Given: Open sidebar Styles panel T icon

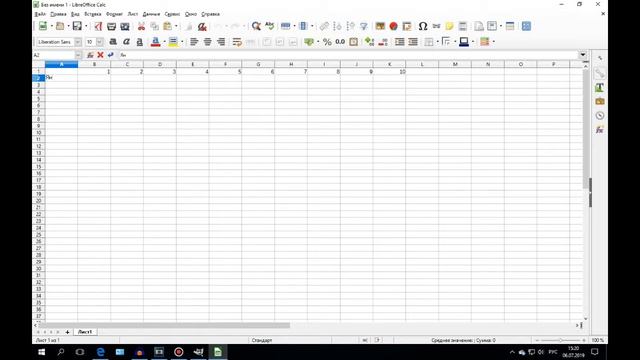Looking at the screenshot, I should (x=600, y=87).
